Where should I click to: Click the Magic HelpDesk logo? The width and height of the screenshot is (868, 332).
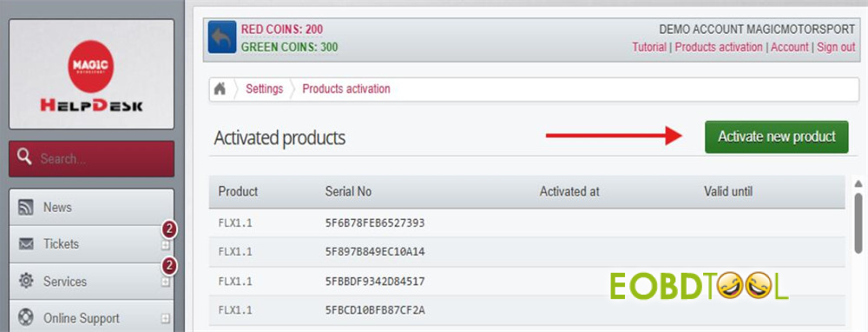point(91,74)
